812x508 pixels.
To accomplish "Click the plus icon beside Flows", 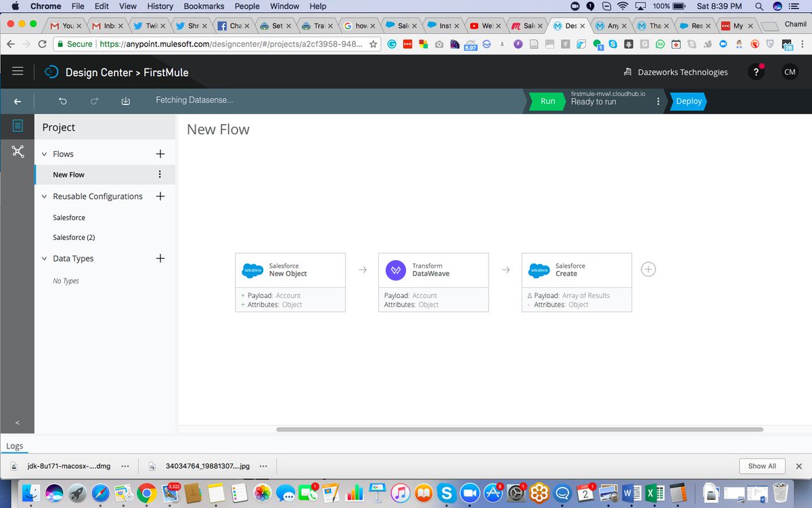I will pyautogui.click(x=160, y=154).
